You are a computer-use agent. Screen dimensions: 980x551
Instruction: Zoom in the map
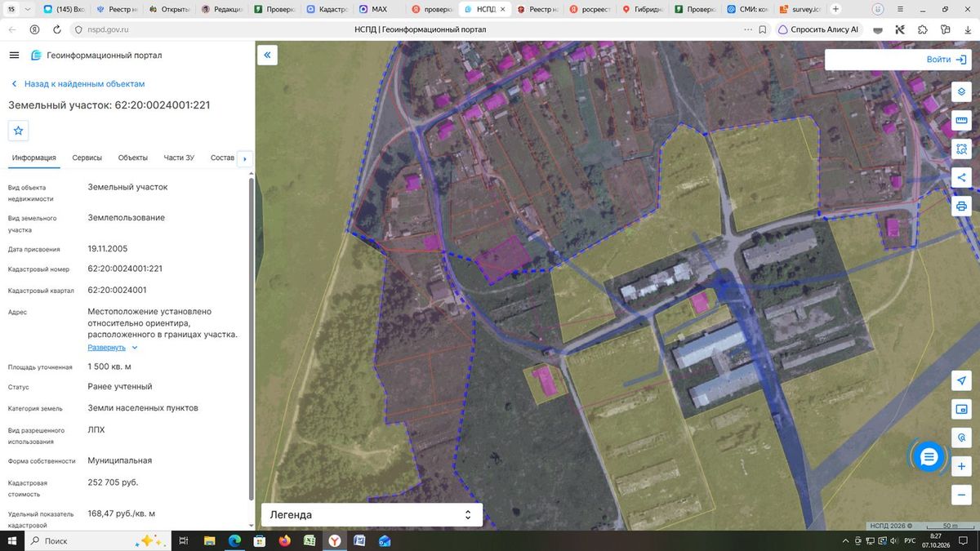(x=961, y=466)
